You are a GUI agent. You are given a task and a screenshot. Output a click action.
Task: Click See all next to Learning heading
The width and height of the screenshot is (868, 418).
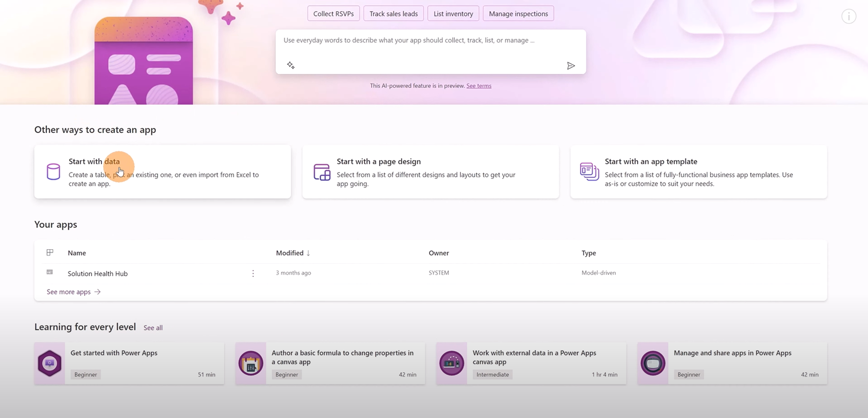click(153, 328)
